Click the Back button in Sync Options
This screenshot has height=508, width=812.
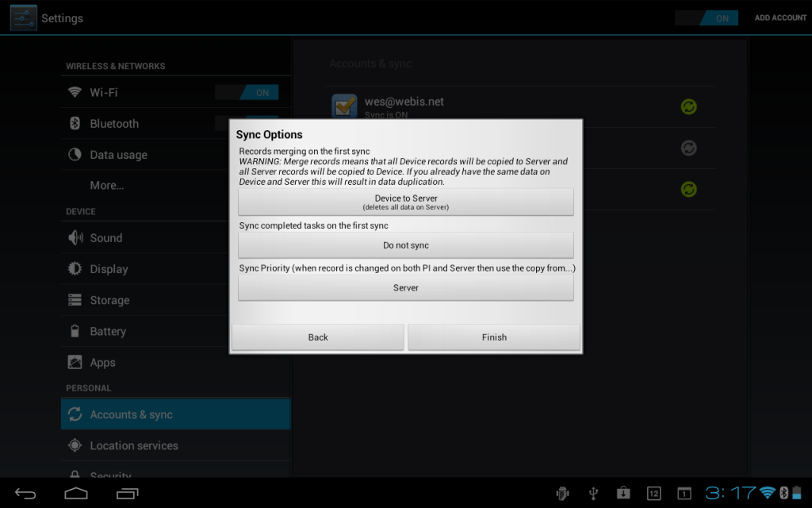[x=317, y=337]
